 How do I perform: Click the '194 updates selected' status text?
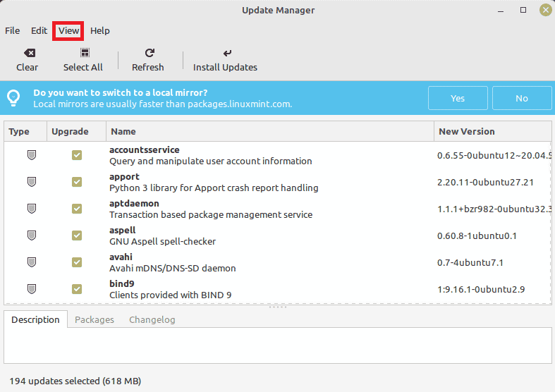pyautogui.click(x=75, y=381)
